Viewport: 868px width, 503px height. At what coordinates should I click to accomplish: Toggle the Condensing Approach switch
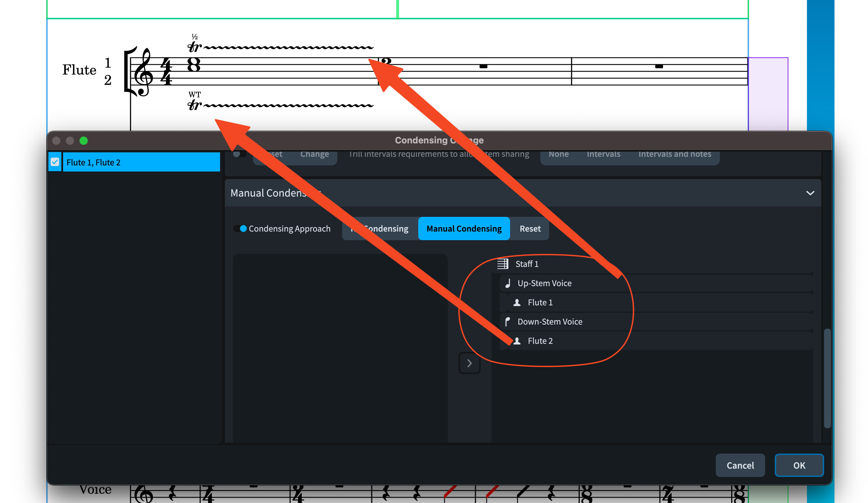click(240, 229)
